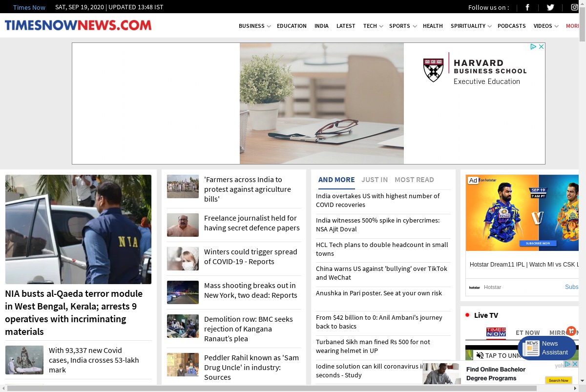This screenshot has width=586, height=392.
Task: Open China warns US over TikTok story
Action: tap(381, 273)
